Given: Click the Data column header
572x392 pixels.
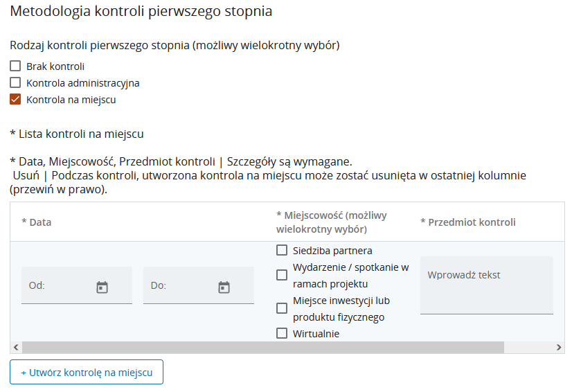Looking at the screenshot, I should 37,222.
